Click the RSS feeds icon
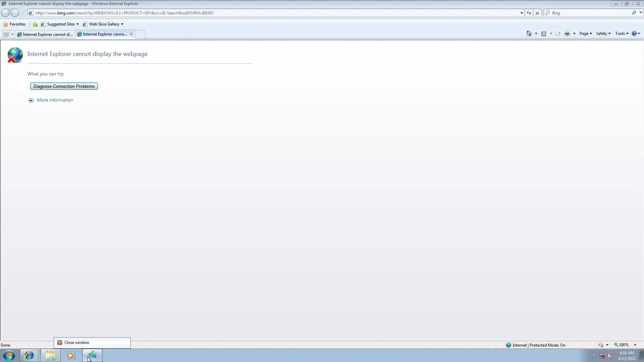This screenshot has width=644, height=362. 544,34
